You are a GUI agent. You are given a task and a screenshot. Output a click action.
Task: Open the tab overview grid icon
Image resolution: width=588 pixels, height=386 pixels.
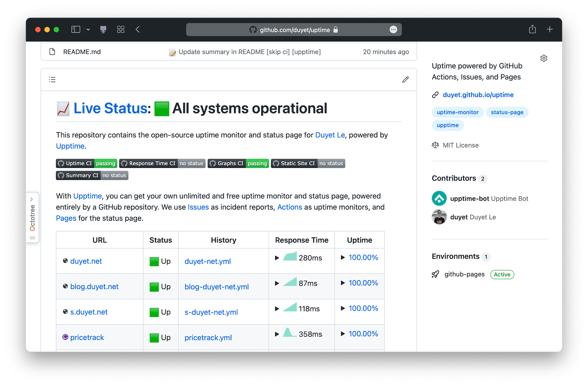(x=121, y=29)
